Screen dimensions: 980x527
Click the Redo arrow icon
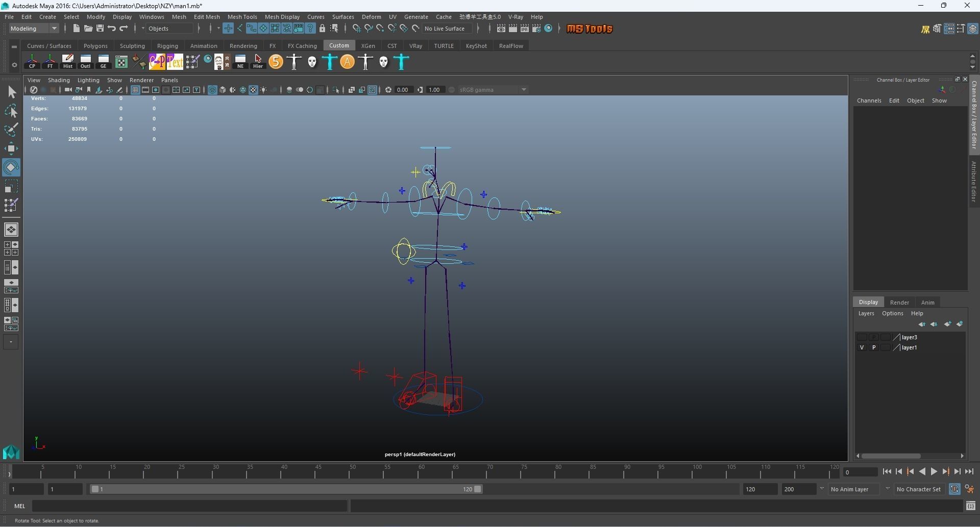click(124, 29)
